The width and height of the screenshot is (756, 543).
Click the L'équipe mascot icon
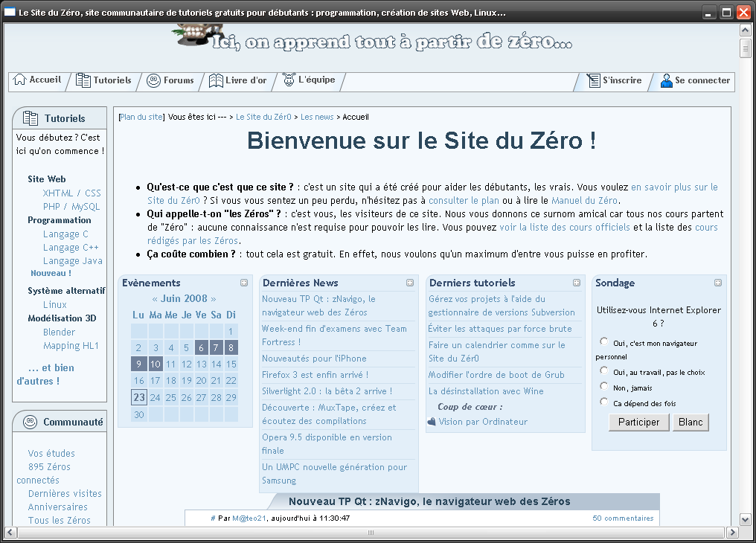pos(289,80)
